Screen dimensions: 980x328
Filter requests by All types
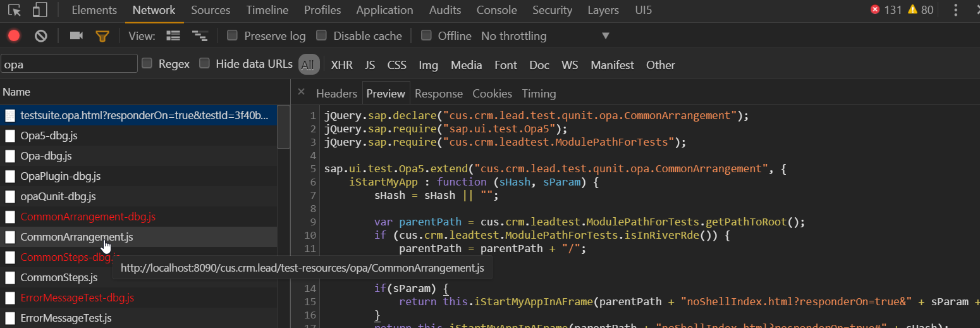pos(307,65)
